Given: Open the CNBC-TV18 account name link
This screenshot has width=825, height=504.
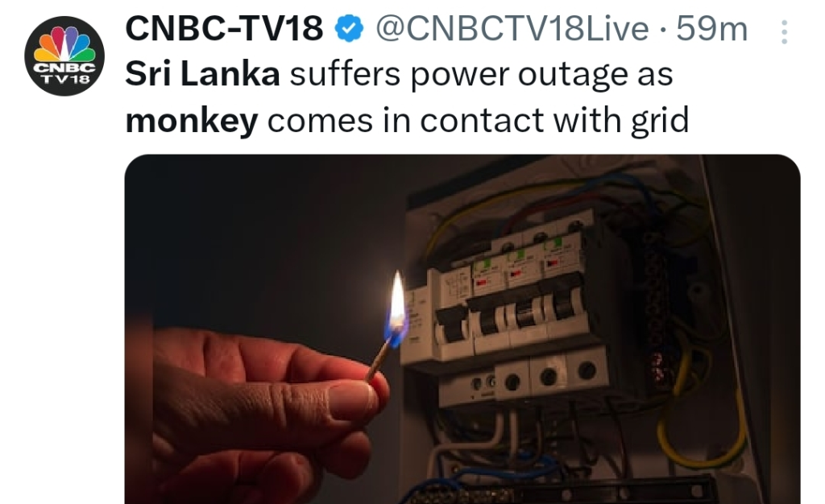Looking at the screenshot, I should point(225,30).
